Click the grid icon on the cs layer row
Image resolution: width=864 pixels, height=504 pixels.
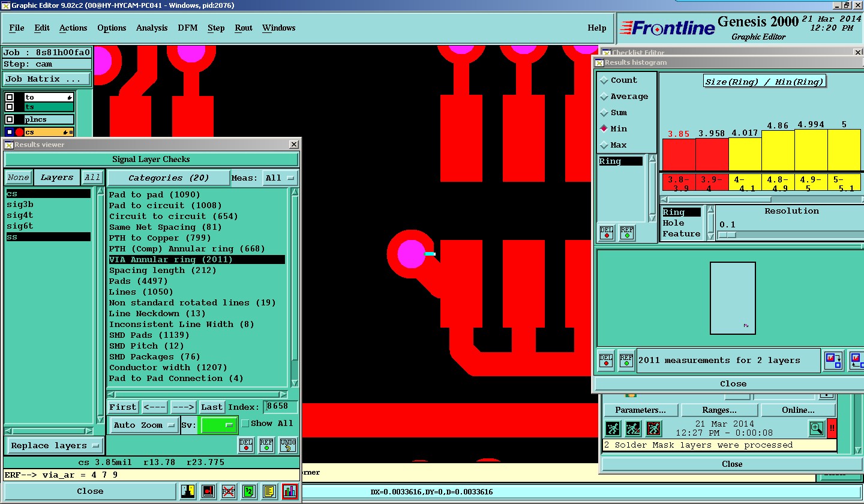(x=71, y=132)
